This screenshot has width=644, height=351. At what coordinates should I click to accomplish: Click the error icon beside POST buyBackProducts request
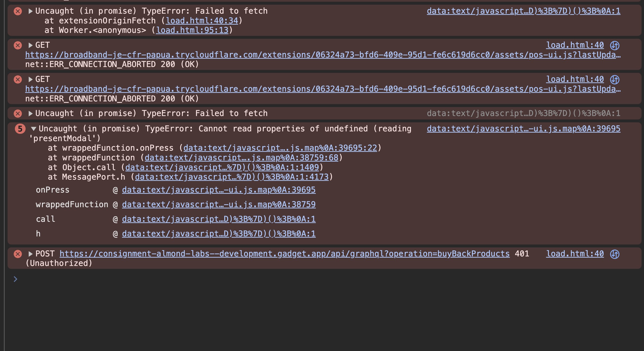pos(18,254)
